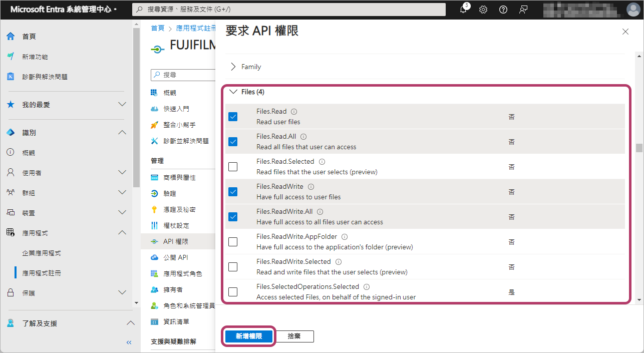Click the permissions panel vertical scrollbar thumb

click(x=639, y=148)
